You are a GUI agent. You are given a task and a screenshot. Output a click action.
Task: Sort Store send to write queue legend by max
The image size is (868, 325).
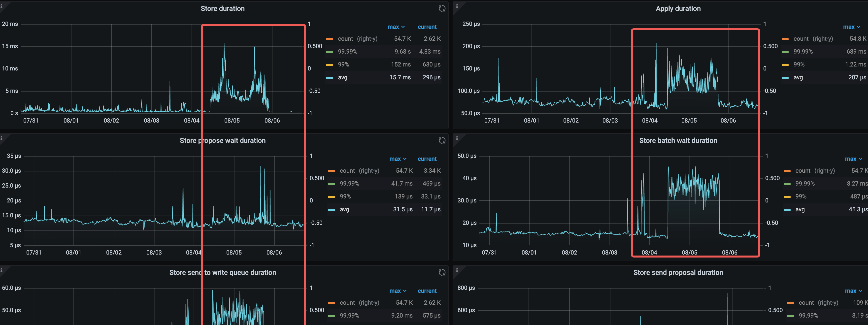tap(398, 291)
